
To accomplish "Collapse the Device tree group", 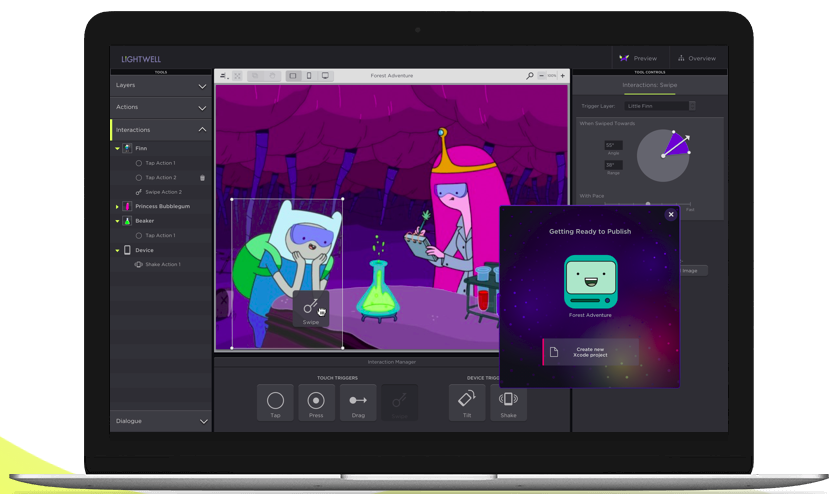I will pyautogui.click(x=117, y=250).
